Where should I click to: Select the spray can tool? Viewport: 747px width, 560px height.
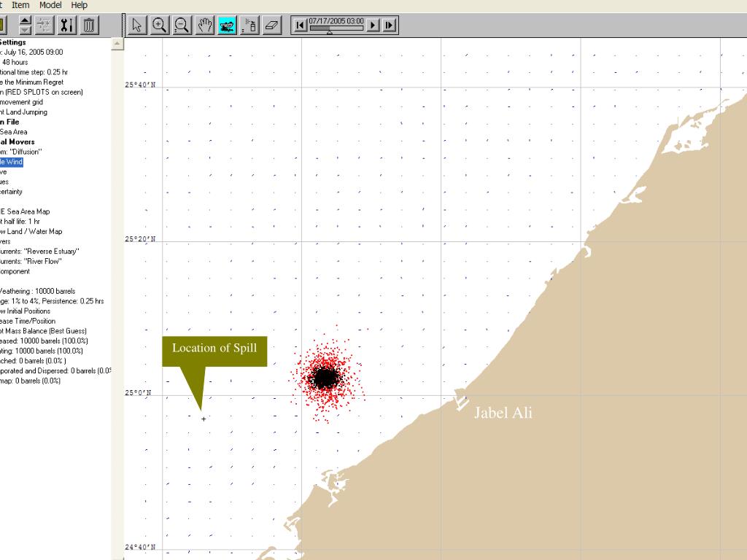pyautogui.click(x=249, y=26)
